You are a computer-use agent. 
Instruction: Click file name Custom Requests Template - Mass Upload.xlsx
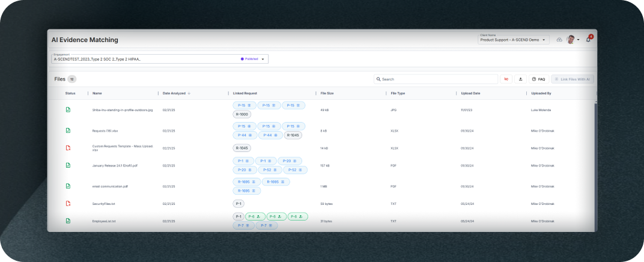[123, 148]
